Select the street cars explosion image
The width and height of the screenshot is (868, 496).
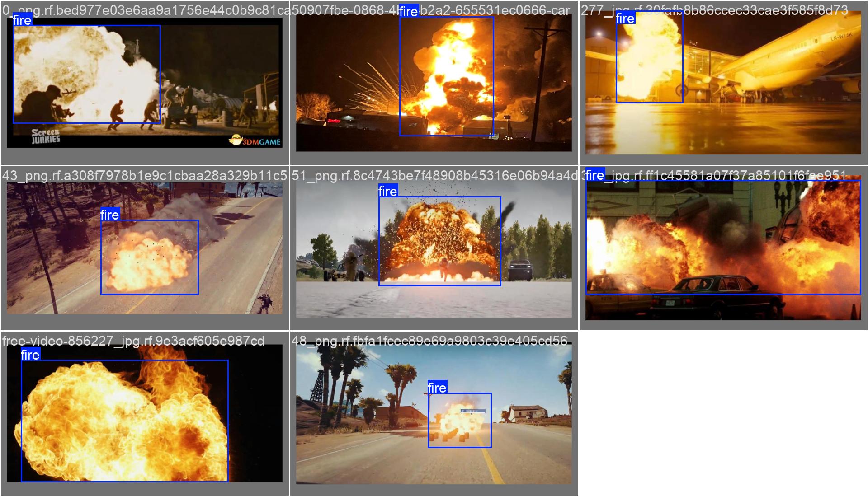(723, 248)
